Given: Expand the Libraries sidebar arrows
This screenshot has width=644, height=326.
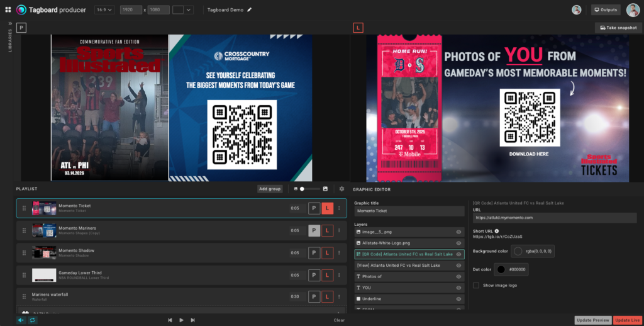Looking at the screenshot, I should (x=10, y=24).
